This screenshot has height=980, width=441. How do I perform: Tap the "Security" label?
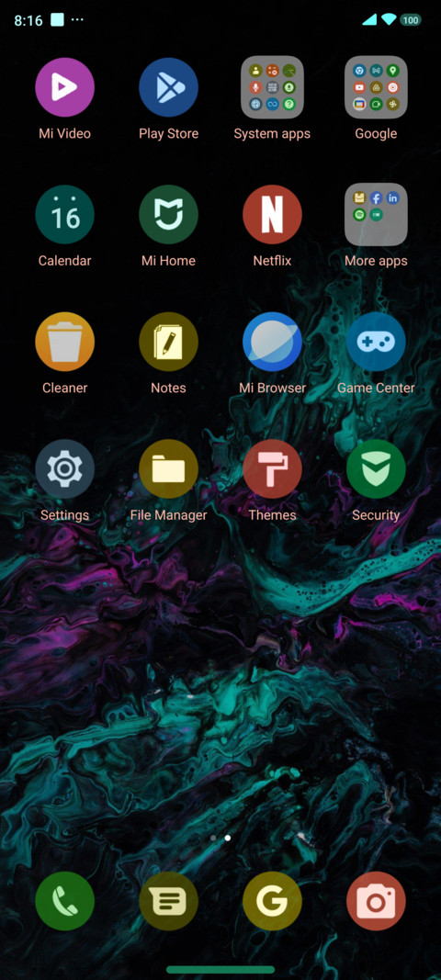(x=376, y=515)
